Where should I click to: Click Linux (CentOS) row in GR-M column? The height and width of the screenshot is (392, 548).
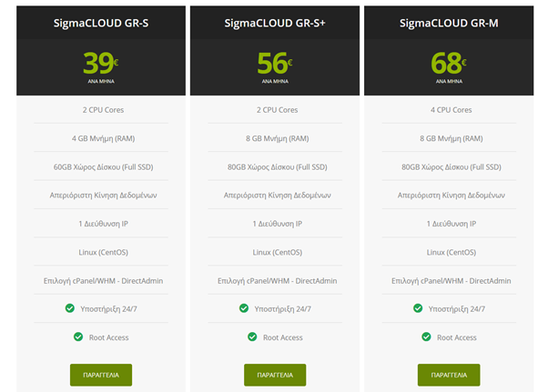click(x=449, y=252)
